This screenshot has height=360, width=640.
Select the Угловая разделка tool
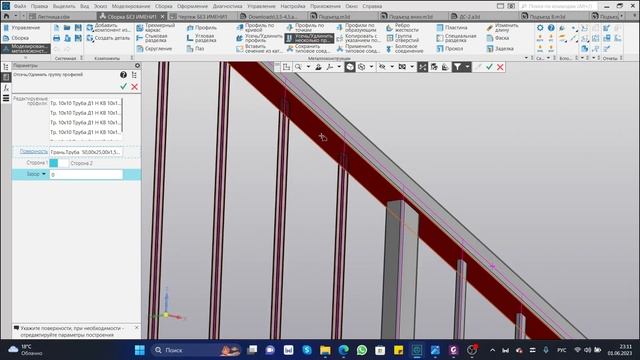pos(202,38)
